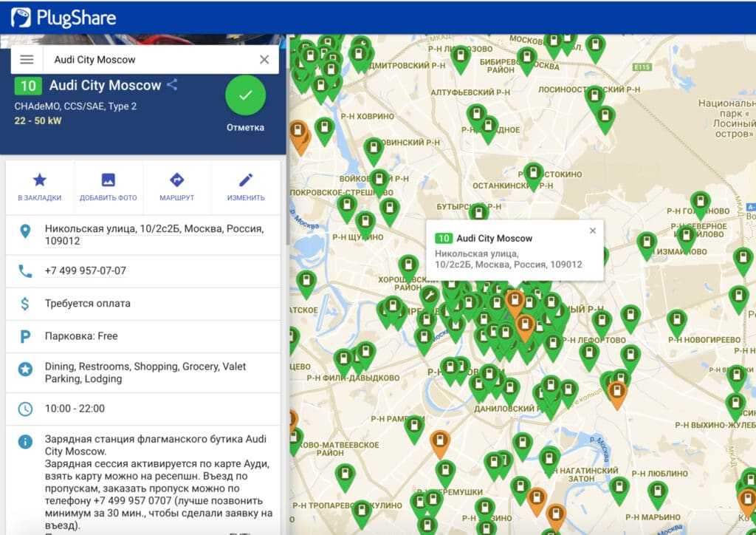
Task: Select the amenities star-circle icon
Action: 25,369
